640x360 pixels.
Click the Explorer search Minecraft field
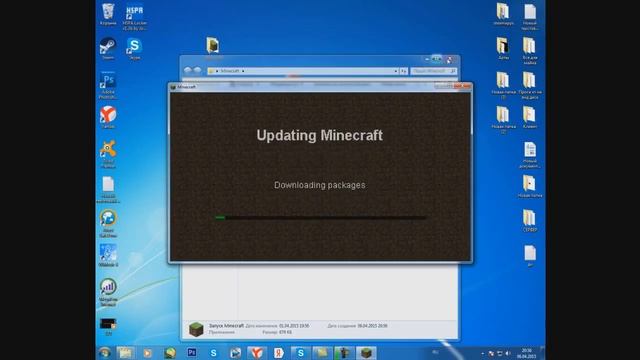(433, 71)
